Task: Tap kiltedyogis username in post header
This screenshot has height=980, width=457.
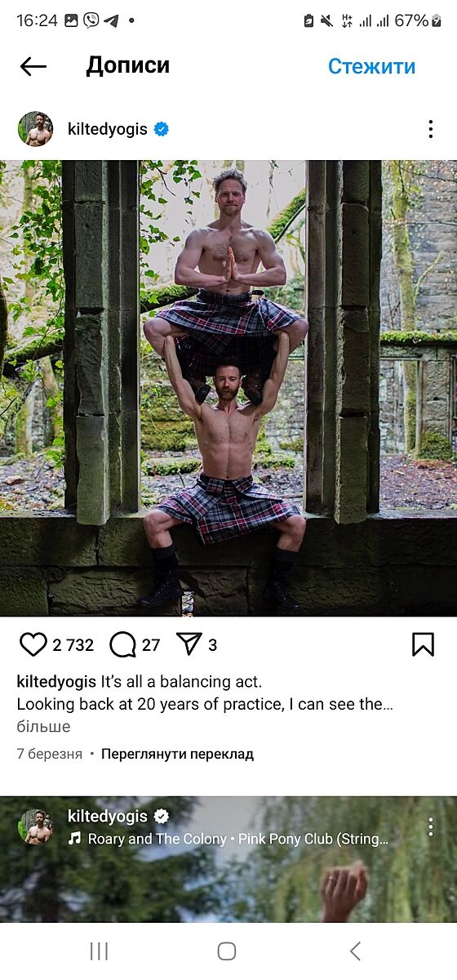Action: 108,129
